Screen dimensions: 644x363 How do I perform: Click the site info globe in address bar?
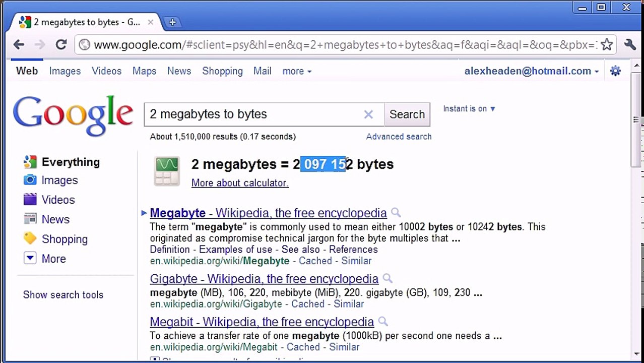pyautogui.click(x=85, y=45)
